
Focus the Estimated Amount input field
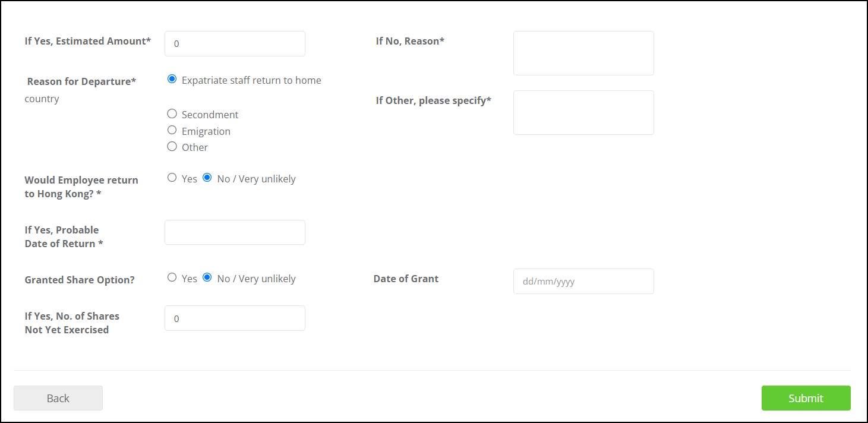(235, 44)
